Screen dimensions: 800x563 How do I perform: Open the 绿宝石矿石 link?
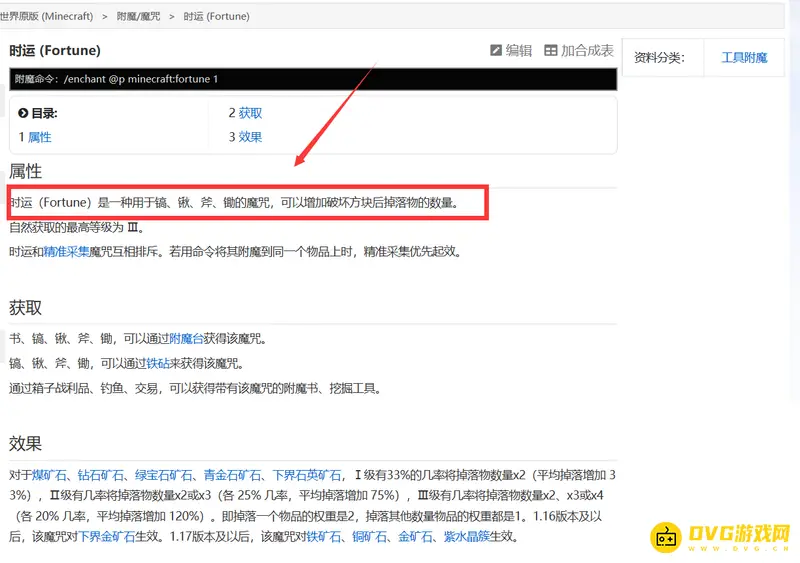165,475
